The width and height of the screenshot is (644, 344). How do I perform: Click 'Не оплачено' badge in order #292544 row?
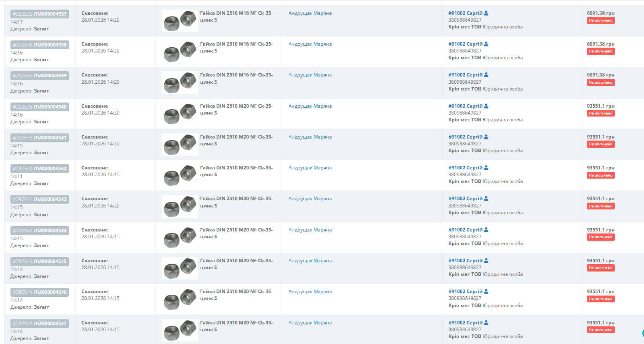click(x=600, y=299)
